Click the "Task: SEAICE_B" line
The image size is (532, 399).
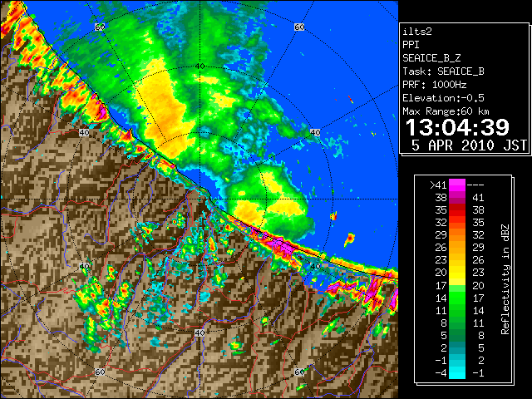click(443, 71)
